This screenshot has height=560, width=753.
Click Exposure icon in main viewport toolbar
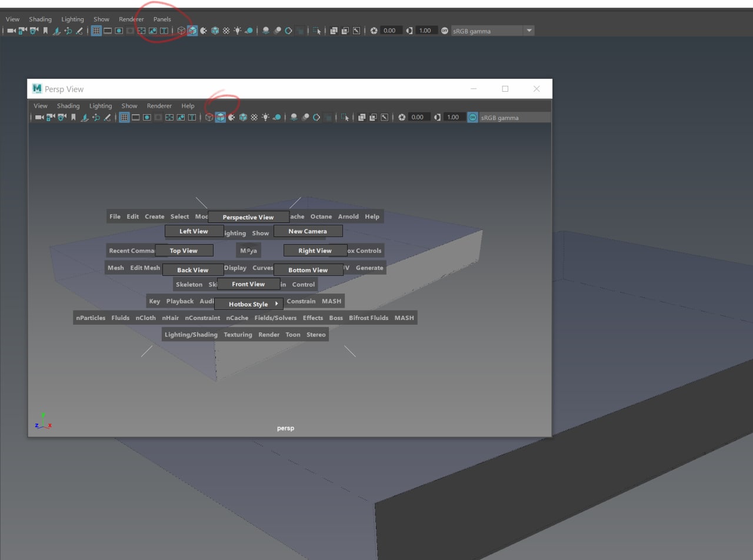point(374,31)
